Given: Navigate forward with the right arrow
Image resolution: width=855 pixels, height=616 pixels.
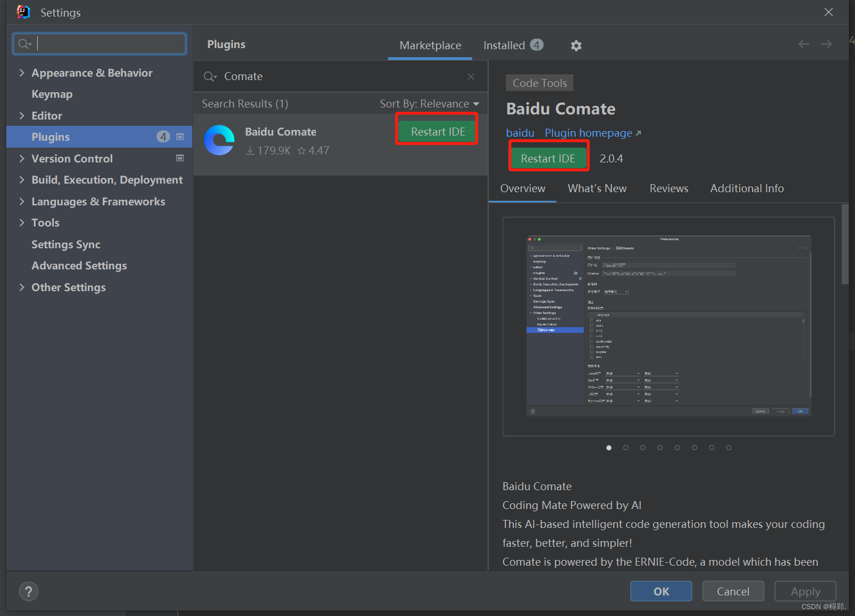Looking at the screenshot, I should 826,44.
